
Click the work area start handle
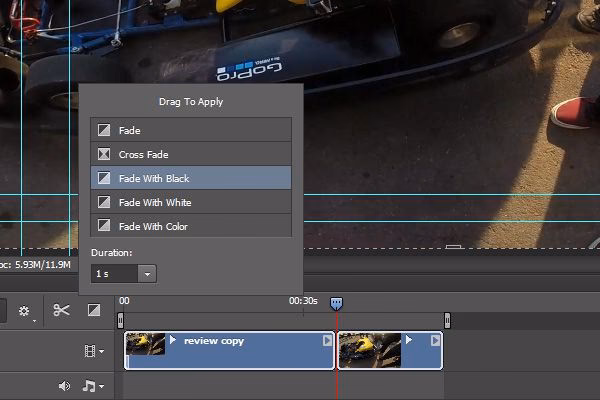coord(121,320)
